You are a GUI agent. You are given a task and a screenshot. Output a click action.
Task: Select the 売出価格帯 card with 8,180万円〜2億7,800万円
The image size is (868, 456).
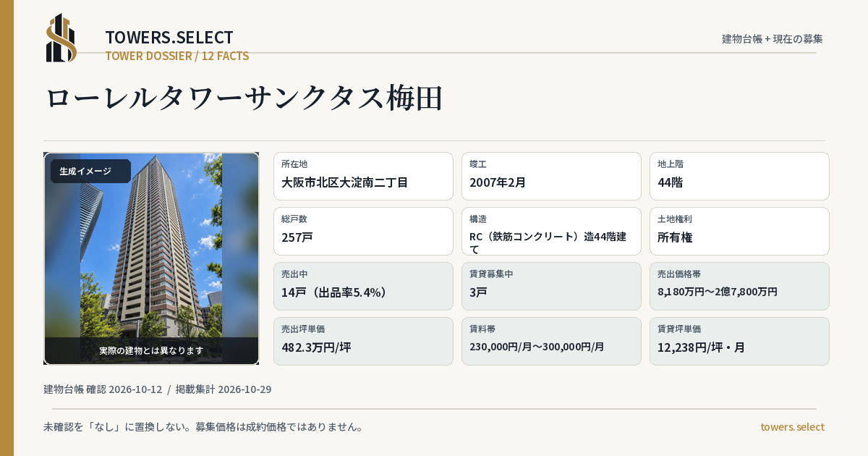(x=739, y=286)
